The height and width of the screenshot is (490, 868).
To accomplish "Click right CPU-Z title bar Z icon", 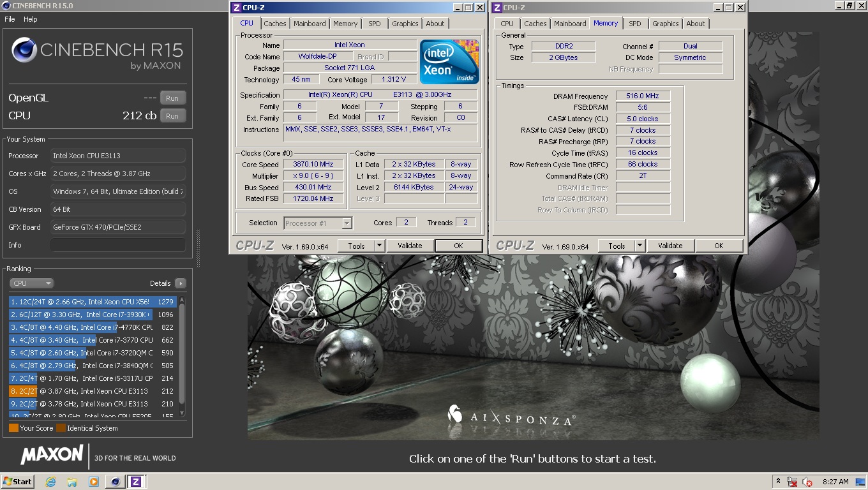I will click(497, 8).
